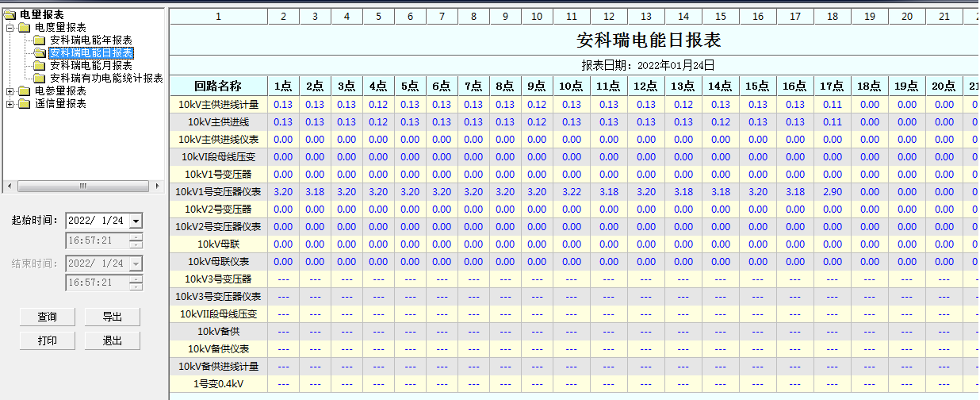Click the folder icon of 安科瑞电能日报表

[x=40, y=52]
